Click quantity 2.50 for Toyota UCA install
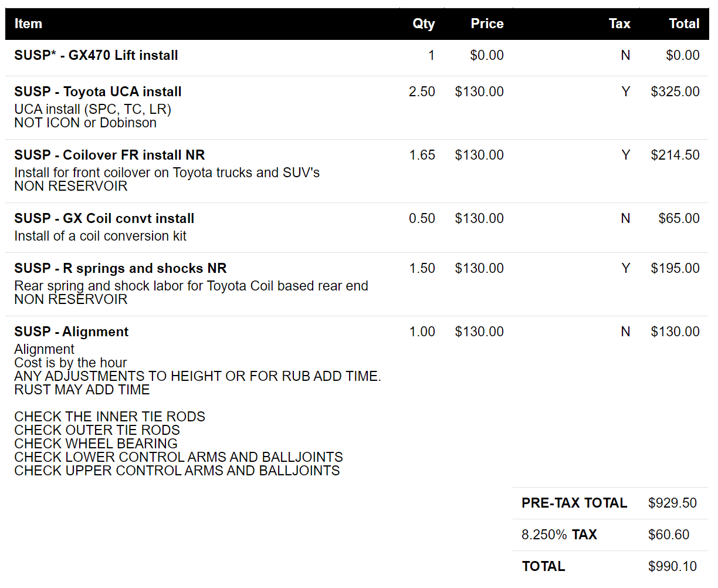Screen dimensions: 718x588 (422, 92)
